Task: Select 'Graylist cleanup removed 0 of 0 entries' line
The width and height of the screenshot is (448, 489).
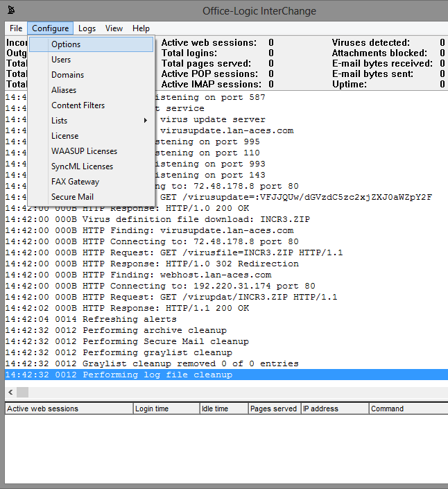Action: (226, 363)
